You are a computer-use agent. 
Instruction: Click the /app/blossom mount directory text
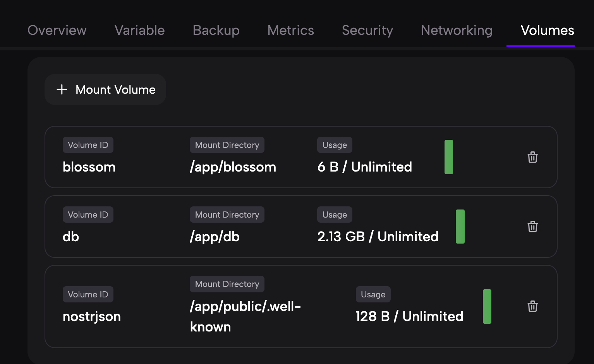pos(233,167)
